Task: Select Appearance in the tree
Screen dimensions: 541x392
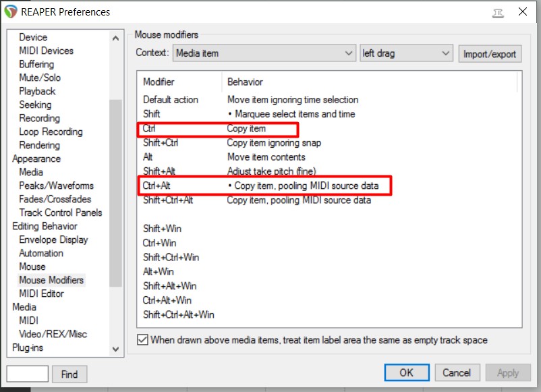Action: coord(36,159)
